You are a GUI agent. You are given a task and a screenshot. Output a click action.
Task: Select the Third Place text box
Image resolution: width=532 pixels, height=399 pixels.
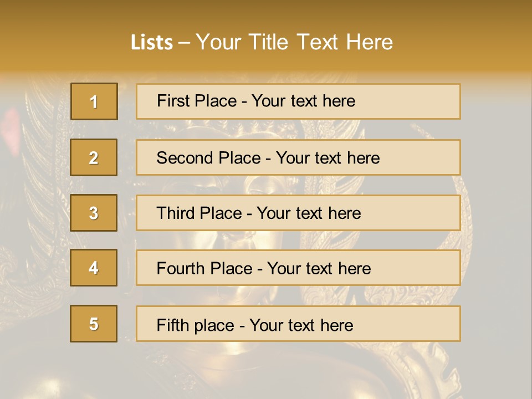click(298, 213)
